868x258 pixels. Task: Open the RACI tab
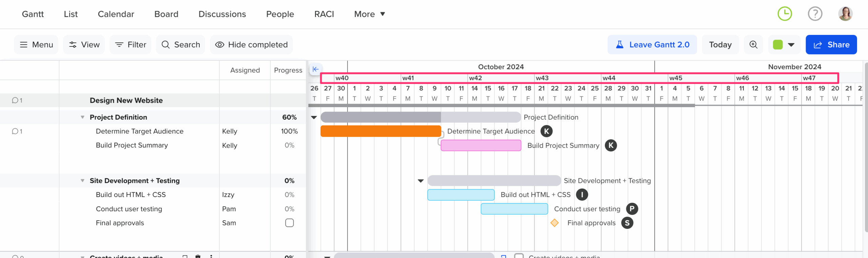(324, 14)
